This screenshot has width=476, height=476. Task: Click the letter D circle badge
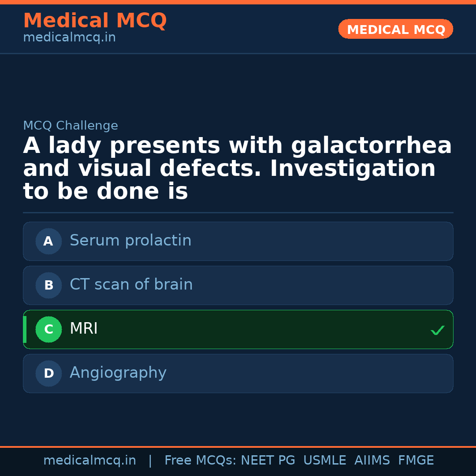point(48,373)
